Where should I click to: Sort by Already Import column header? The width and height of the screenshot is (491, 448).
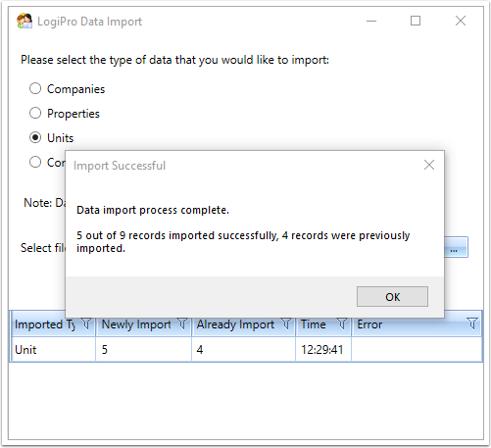coord(235,324)
